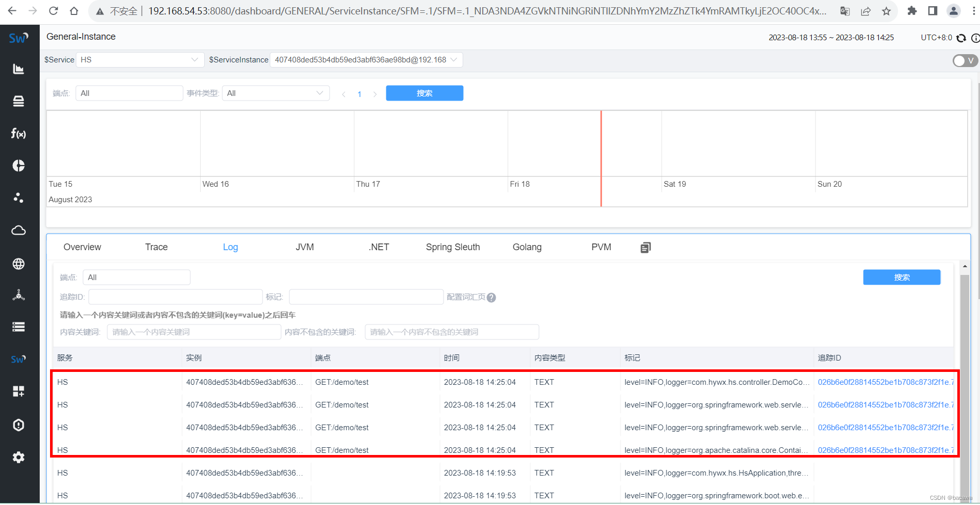Open the pie chart sidebar icon

coord(19,166)
